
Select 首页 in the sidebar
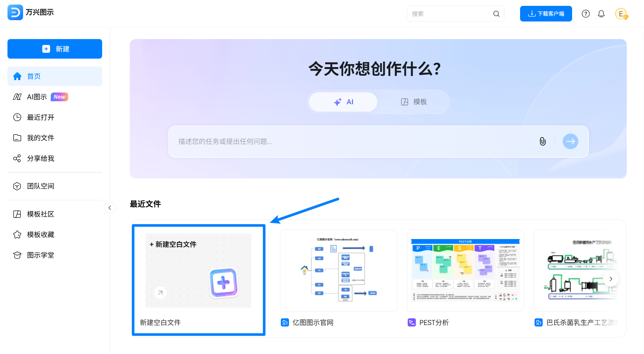(x=55, y=76)
